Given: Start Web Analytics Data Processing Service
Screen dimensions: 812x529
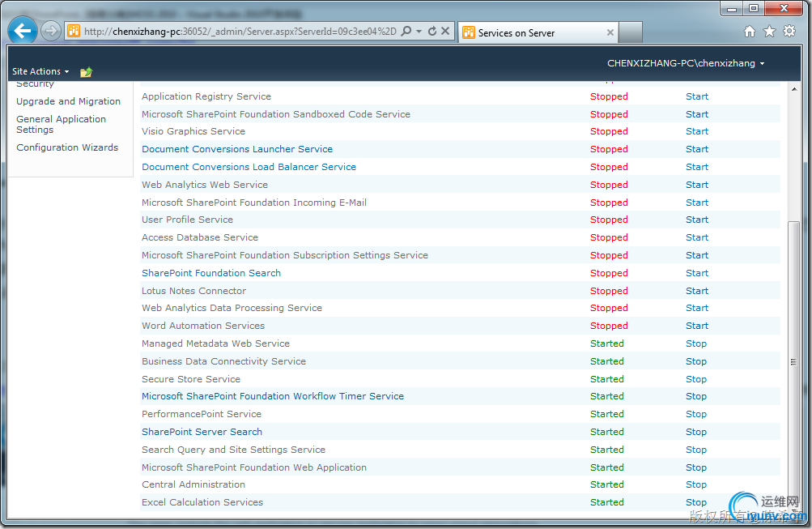Looking at the screenshot, I should (697, 308).
